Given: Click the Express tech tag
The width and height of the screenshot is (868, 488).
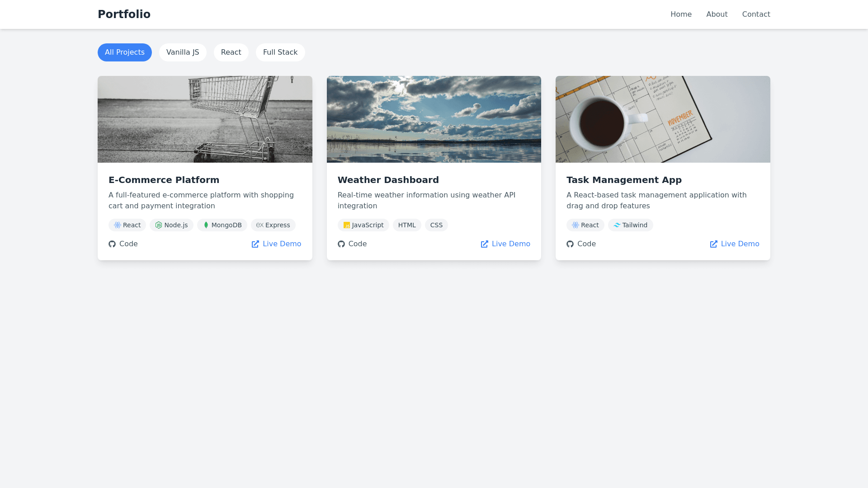Looking at the screenshot, I should [x=273, y=225].
